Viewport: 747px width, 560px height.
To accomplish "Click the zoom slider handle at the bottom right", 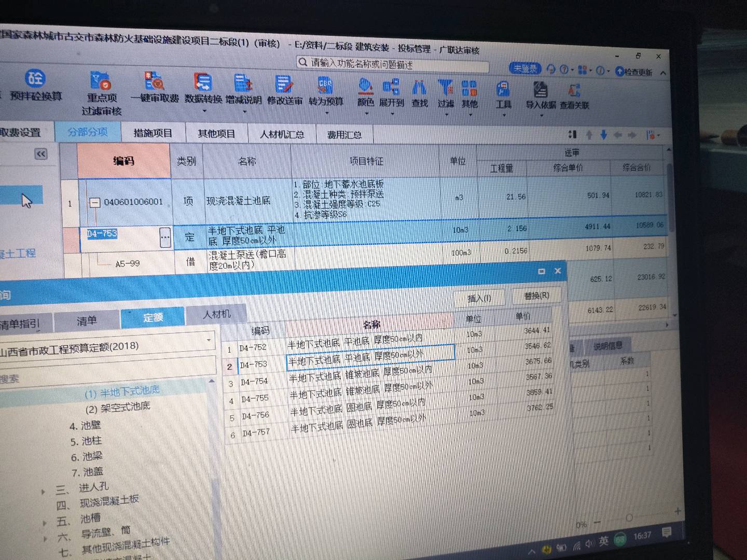I will click(x=629, y=518).
